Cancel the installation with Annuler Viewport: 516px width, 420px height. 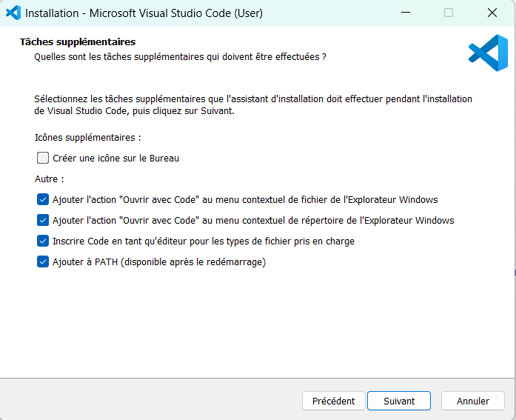[472, 401]
